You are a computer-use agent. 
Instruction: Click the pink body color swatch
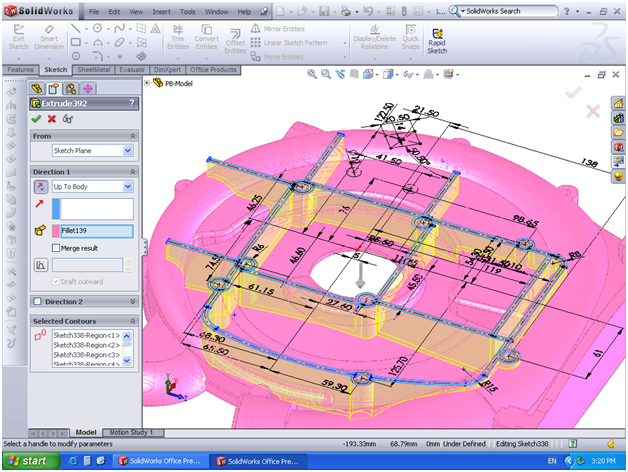56,231
